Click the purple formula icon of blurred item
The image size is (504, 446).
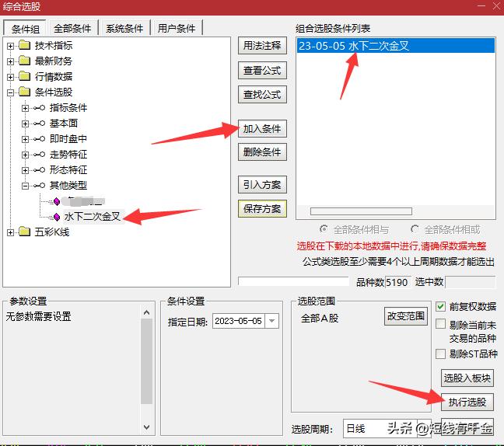(57, 201)
